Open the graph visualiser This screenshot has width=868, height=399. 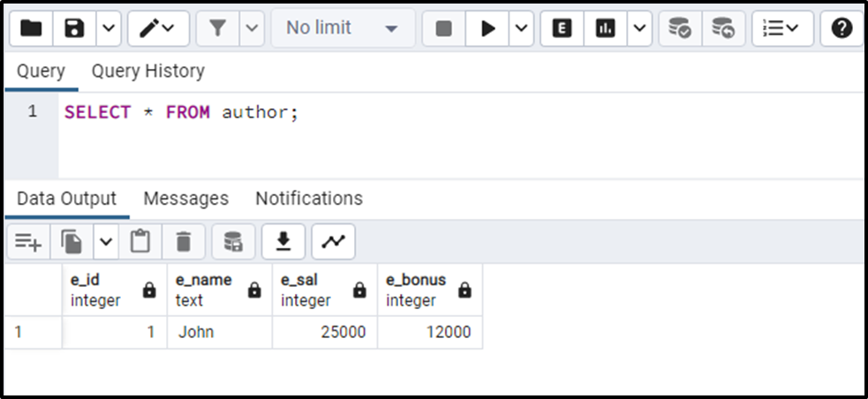click(x=333, y=242)
